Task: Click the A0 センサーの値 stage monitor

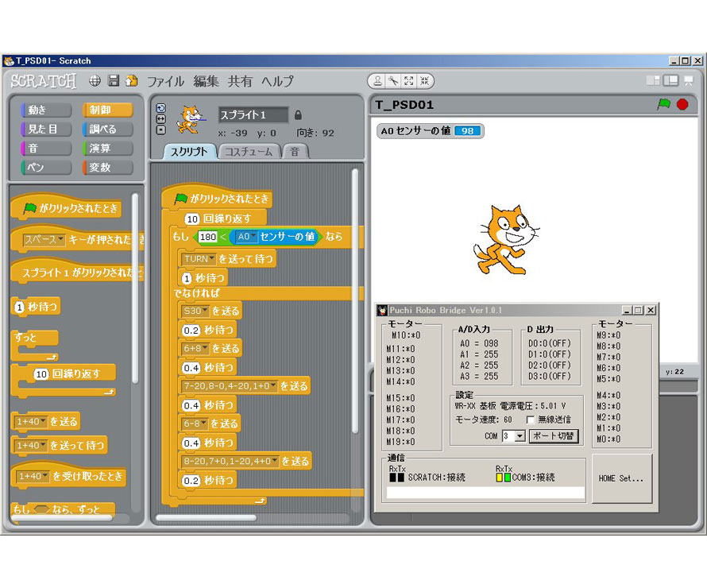Action: 430,131
